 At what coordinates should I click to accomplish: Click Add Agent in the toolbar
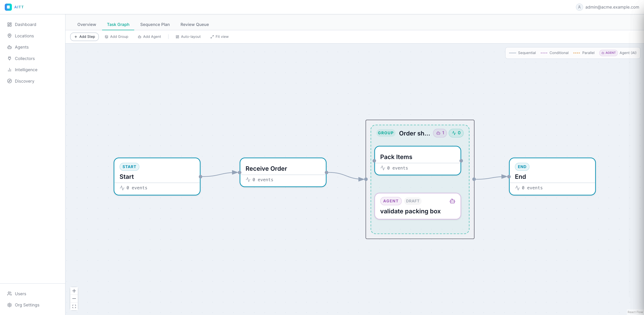pyautogui.click(x=149, y=37)
